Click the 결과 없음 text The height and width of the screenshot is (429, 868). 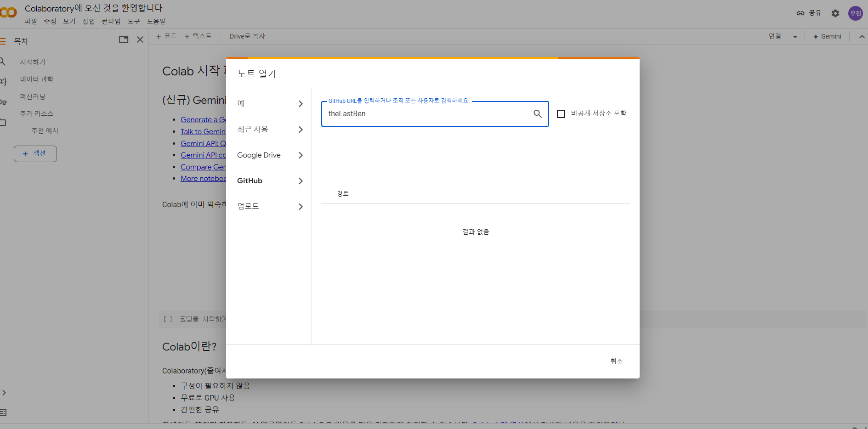tap(476, 232)
